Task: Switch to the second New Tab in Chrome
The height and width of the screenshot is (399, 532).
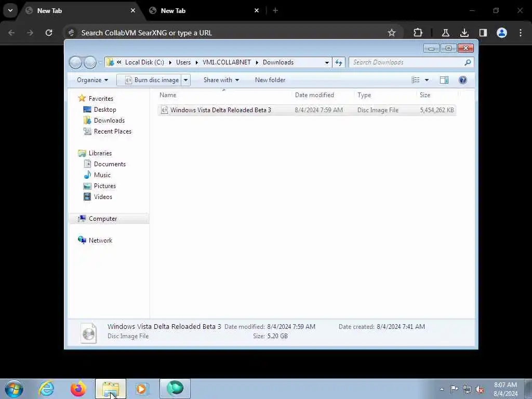Action: pos(204,11)
